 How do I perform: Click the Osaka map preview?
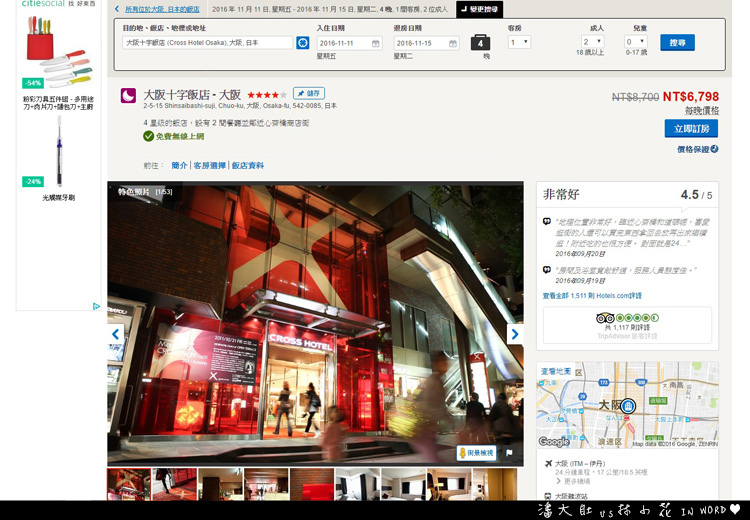627,405
